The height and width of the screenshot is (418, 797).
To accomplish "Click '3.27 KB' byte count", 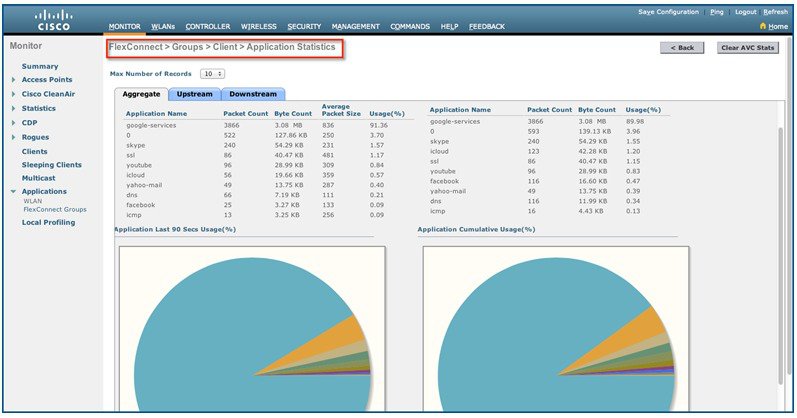I will coord(287,205).
